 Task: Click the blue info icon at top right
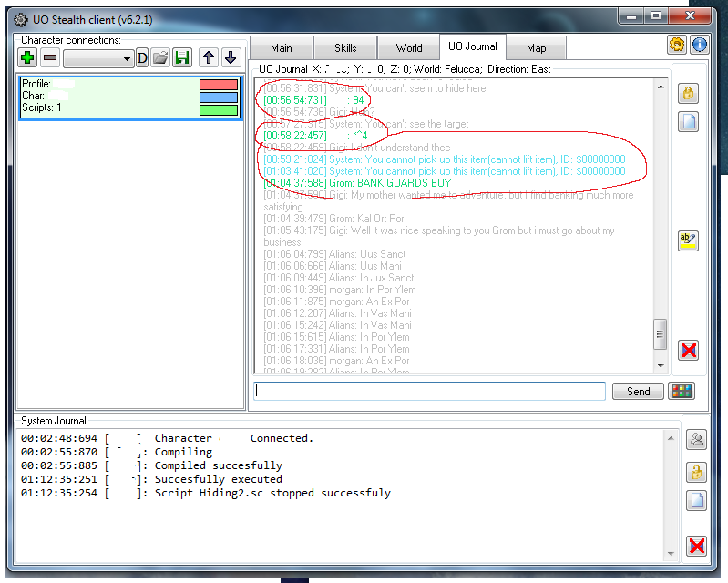tap(699, 45)
